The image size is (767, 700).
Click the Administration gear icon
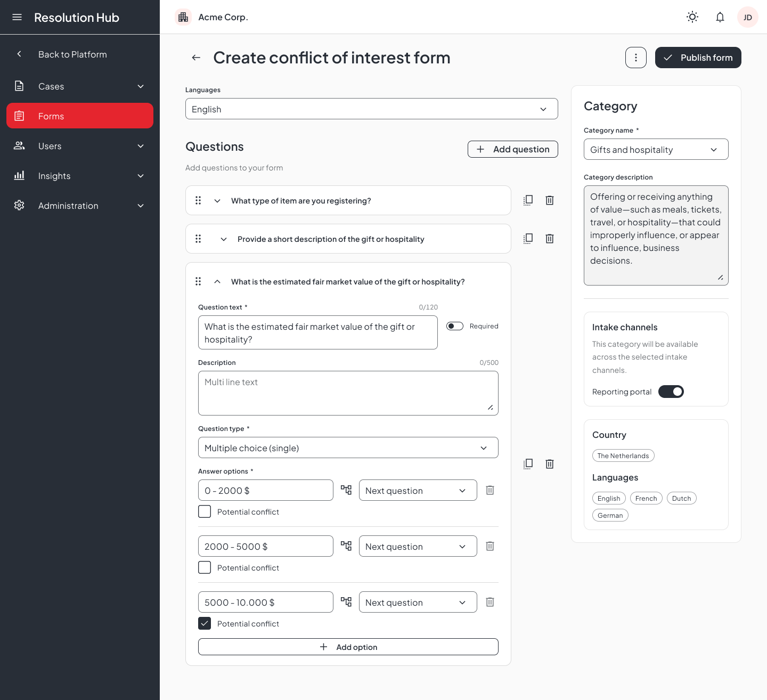point(19,205)
